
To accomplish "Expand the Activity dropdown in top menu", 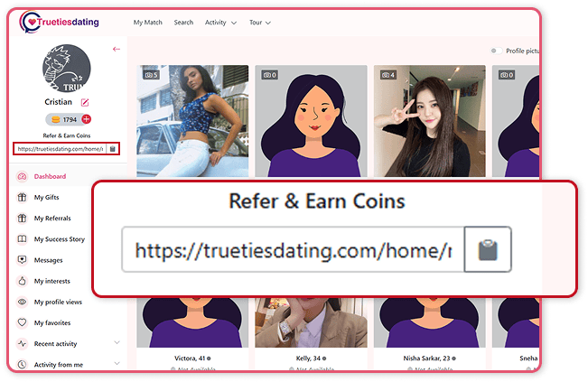I will coord(220,23).
